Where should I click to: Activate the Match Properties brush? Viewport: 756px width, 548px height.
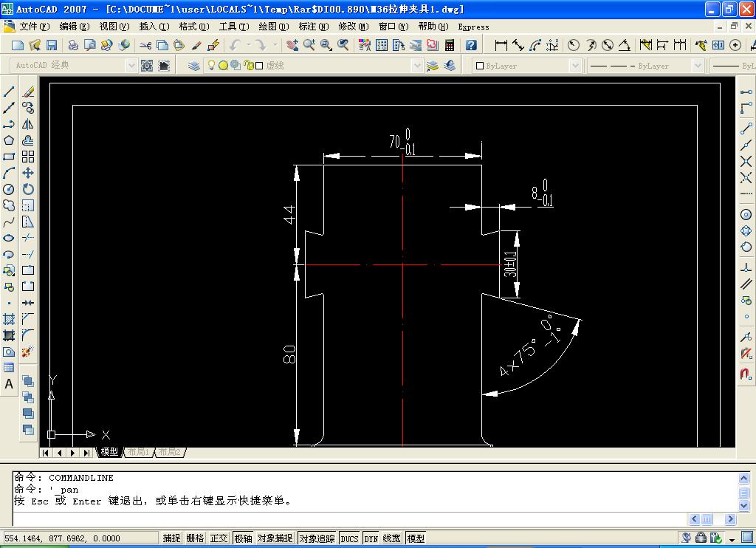(x=196, y=45)
